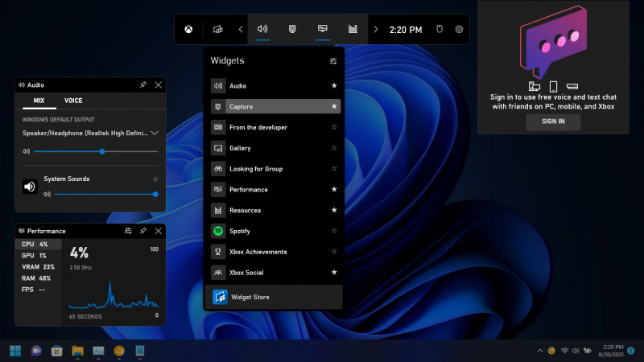The image size is (644, 362).
Task: Unfavorite the Xbox Social star
Action: point(334,272)
